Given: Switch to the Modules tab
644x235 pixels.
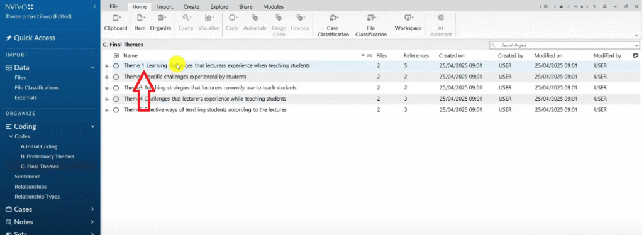Looking at the screenshot, I should pos(273,6).
